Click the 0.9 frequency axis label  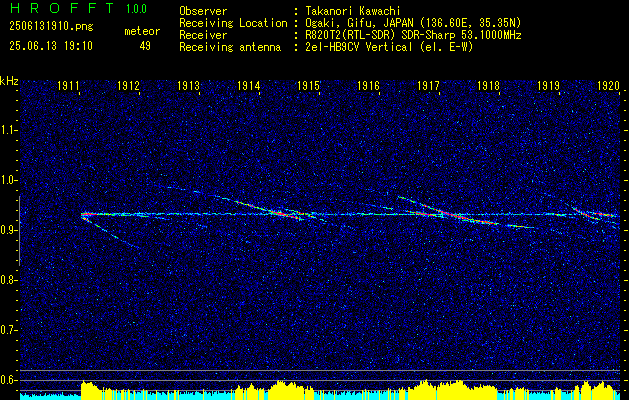7,230
